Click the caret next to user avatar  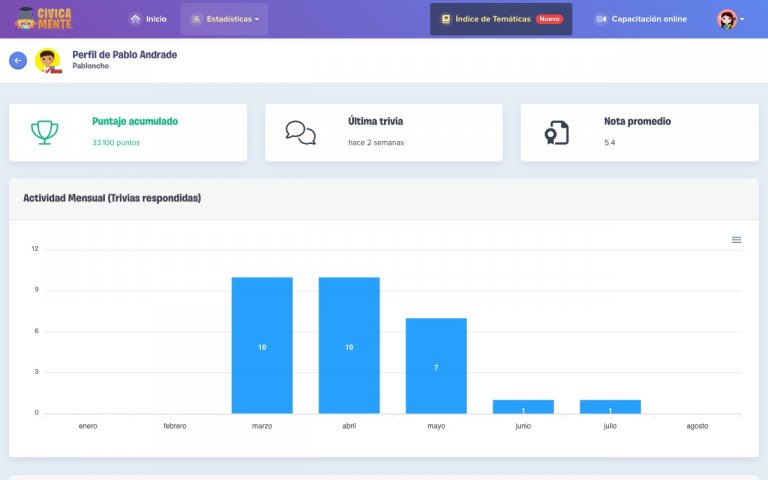742,19
